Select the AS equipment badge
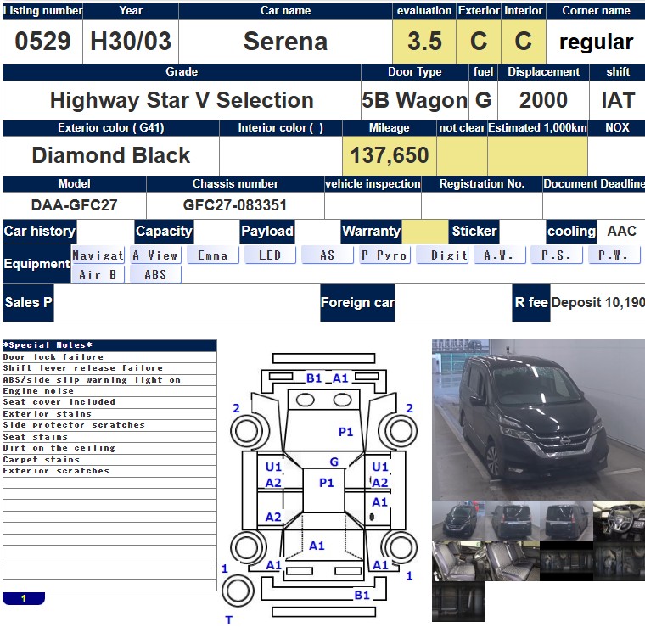 (328, 255)
